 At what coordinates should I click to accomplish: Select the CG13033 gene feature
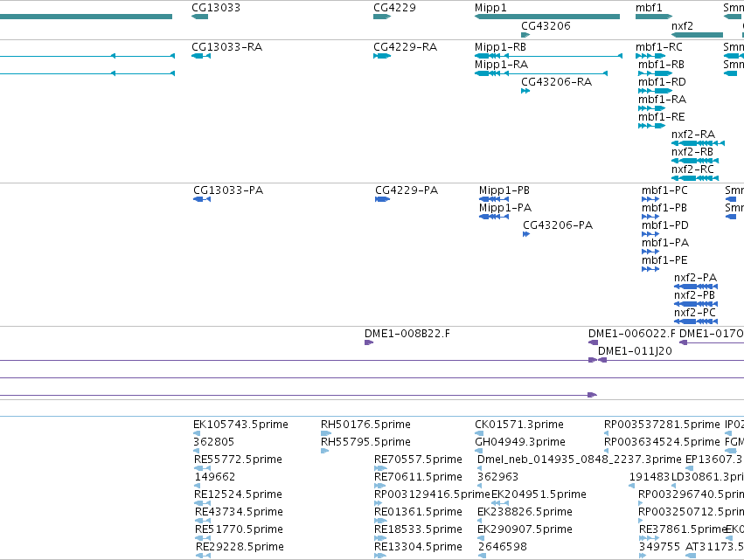[x=199, y=17]
